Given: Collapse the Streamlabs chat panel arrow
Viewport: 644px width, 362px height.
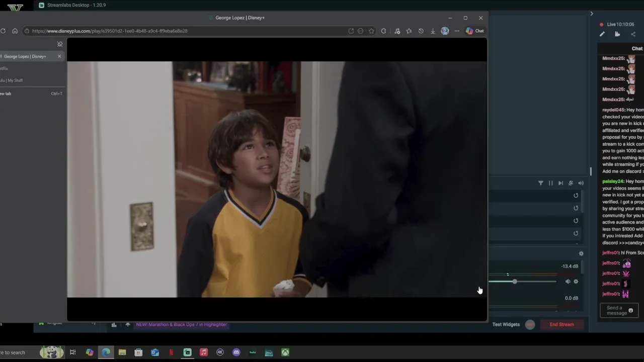Looking at the screenshot, I should tap(592, 14).
